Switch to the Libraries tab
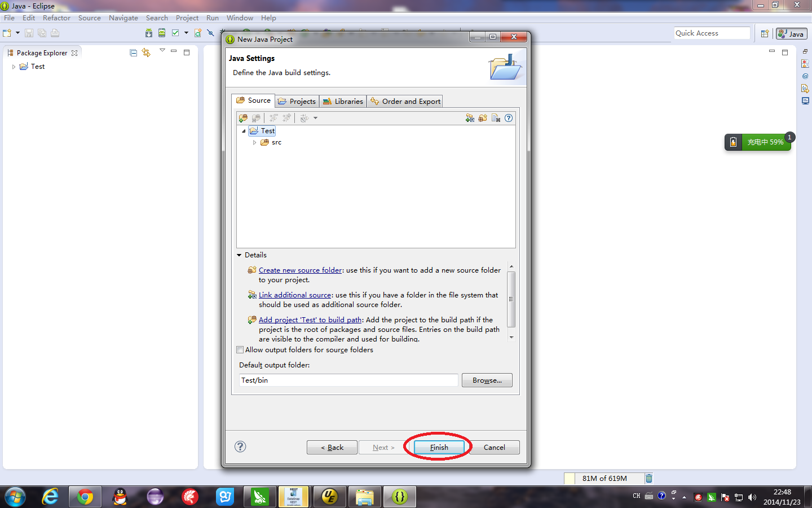812x508 pixels. coord(343,102)
